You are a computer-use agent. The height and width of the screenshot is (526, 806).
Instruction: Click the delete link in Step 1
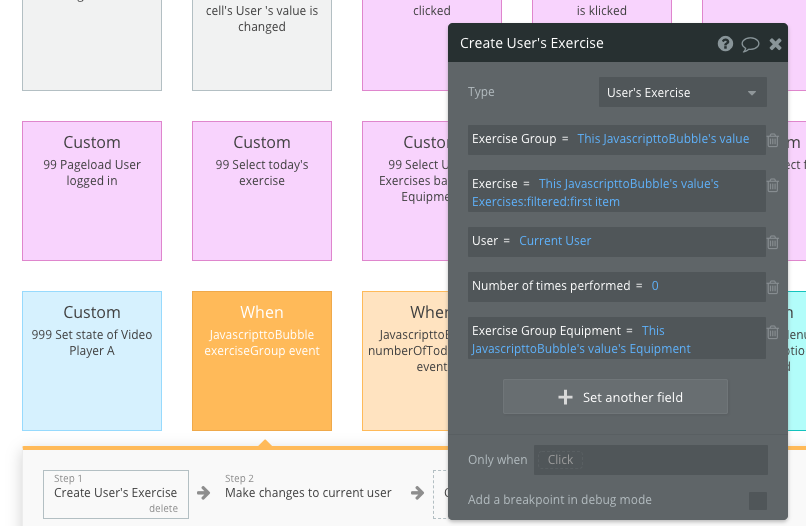click(x=163, y=509)
